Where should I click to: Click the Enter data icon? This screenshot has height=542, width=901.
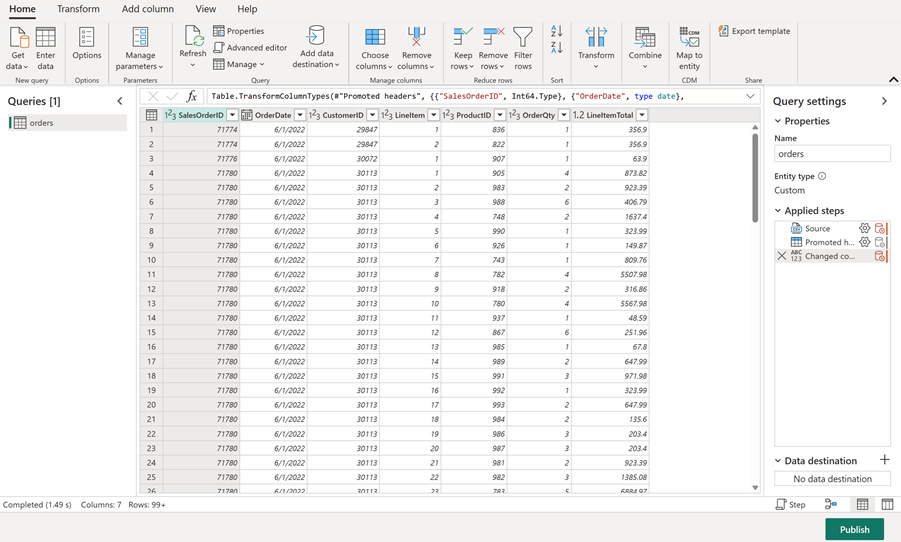pos(45,49)
